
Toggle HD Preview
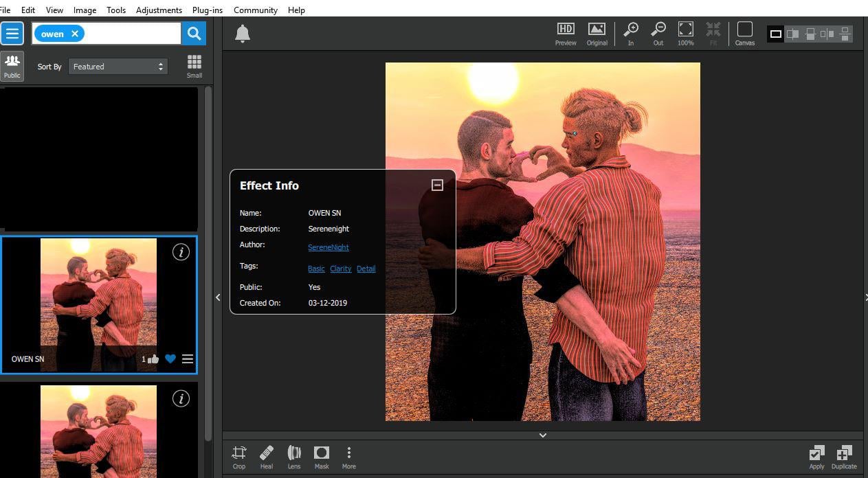click(x=566, y=34)
